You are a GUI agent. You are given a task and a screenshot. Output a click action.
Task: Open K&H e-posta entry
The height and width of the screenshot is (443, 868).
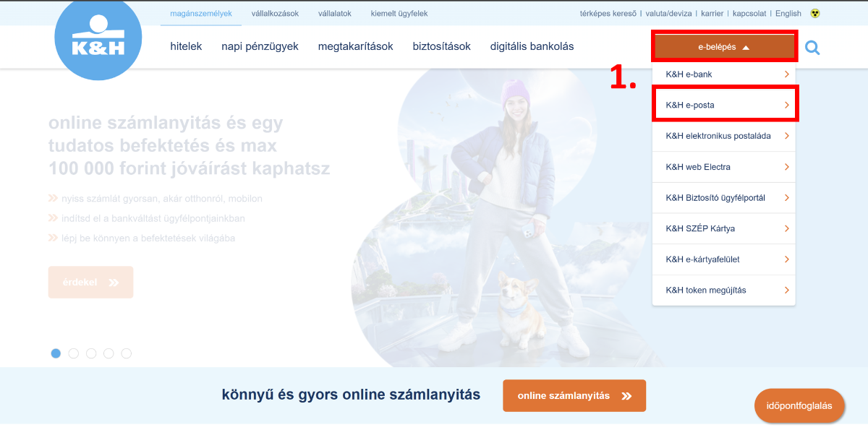coord(724,106)
